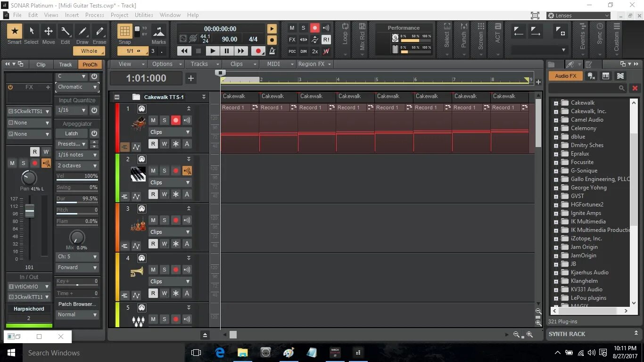This screenshot has width=644, height=362.
Task: Mute track 1
Action: click(153, 121)
